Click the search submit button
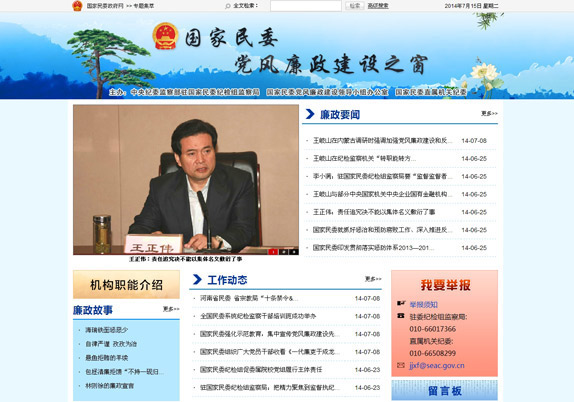The image size is (574, 402). coord(354,5)
